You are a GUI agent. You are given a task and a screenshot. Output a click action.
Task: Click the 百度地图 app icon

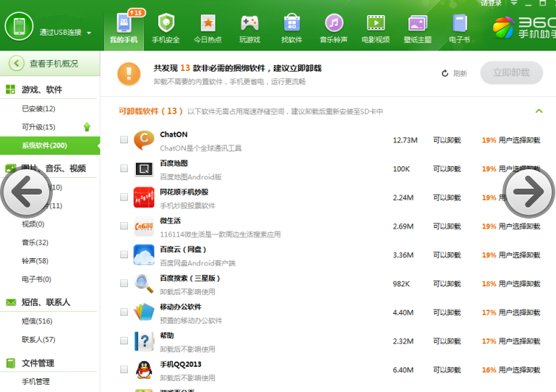tap(144, 169)
